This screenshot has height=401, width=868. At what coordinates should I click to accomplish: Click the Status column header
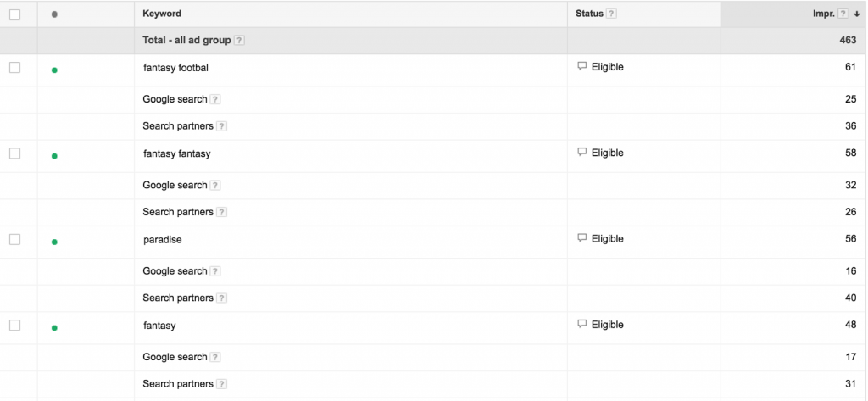pyautogui.click(x=589, y=14)
